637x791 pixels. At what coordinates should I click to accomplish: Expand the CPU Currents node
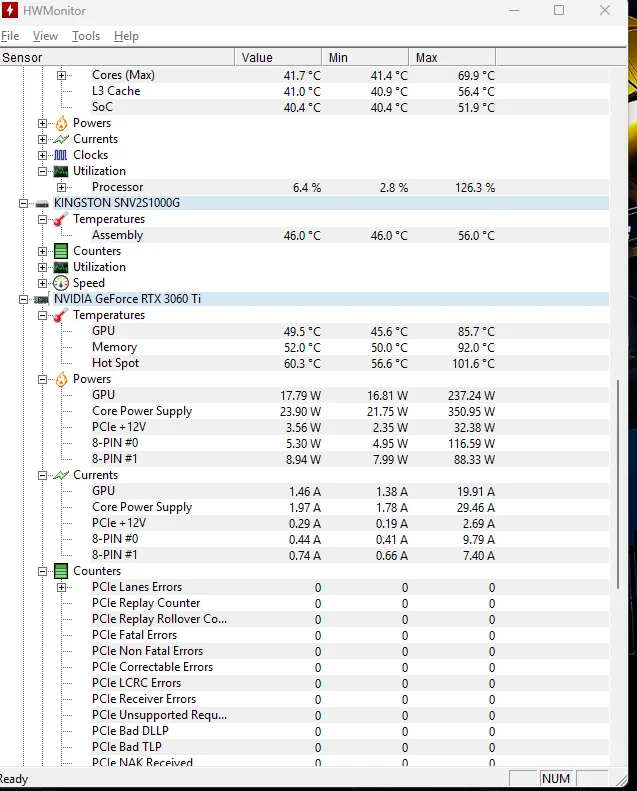[x=42, y=139]
